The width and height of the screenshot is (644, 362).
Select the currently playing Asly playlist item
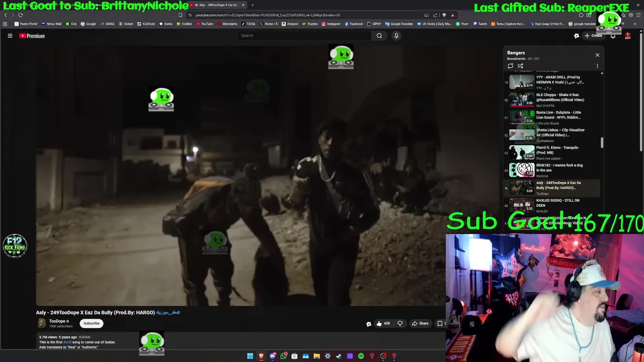click(552, 188)
